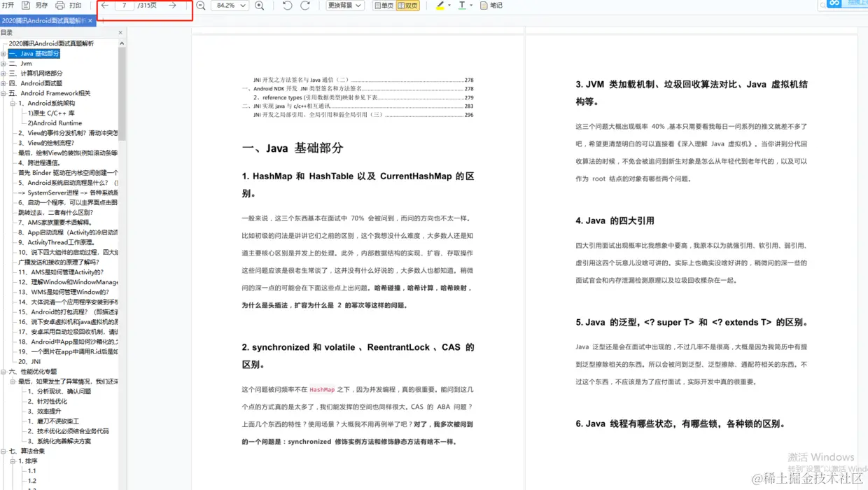The width and height of the screenshot is (868, 490).
Task: Collapse the 五、Android Framework相关 tree node
Action: coord(3,93)
